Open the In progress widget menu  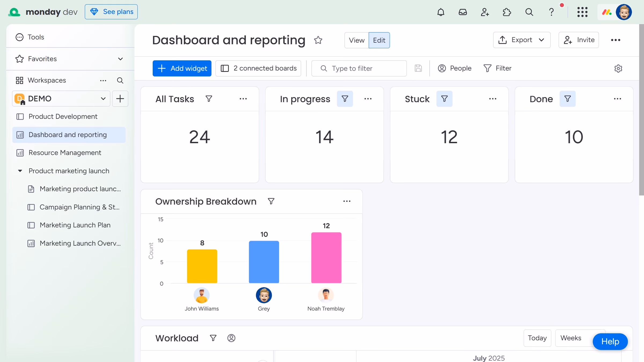click(368, 99)
